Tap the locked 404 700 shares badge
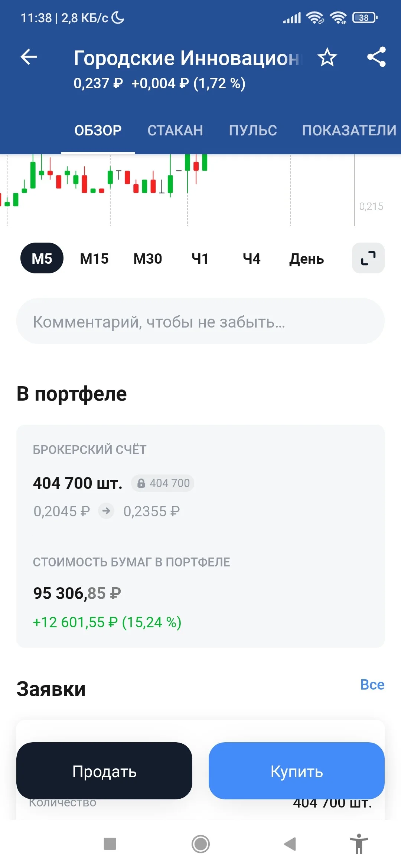 click(163, 483)
